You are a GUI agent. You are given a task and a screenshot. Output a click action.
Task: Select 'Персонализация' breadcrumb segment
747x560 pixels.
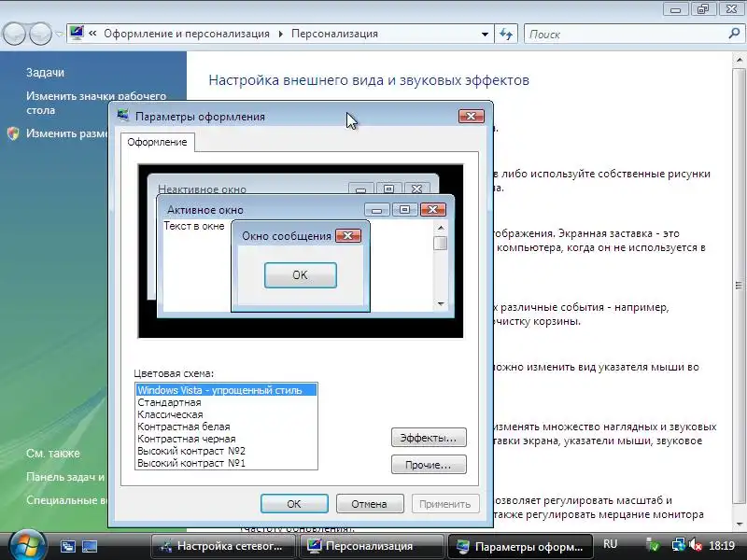pyautogui.click(x=334, y=34)
